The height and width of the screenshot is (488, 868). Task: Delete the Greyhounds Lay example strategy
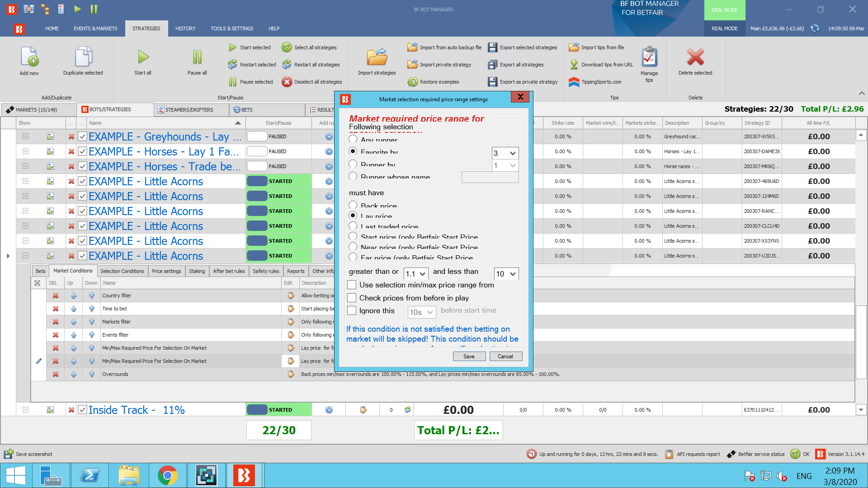click(71, 136)
